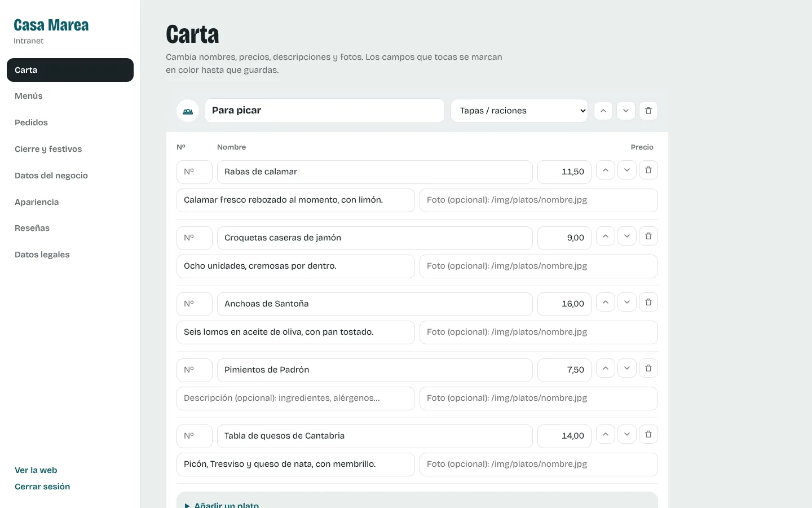Go to the Apariencia section
812x508 pixels.
click(x=70, y=202)
